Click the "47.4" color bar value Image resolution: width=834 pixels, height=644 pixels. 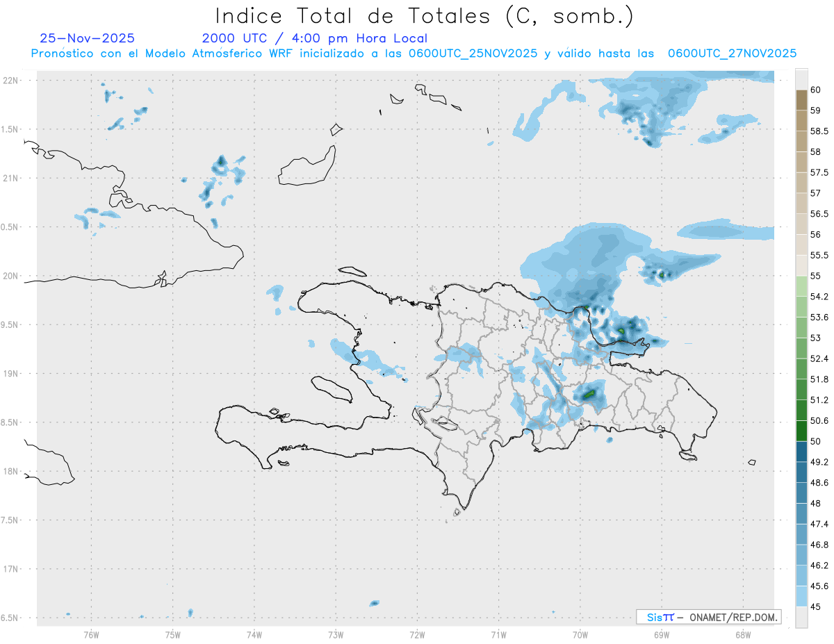coord(820,524)
